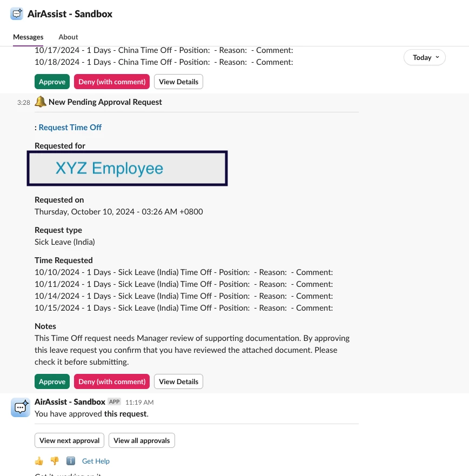
Task: View Details of the Sick Leave request
Action: (x=178, y=381)
